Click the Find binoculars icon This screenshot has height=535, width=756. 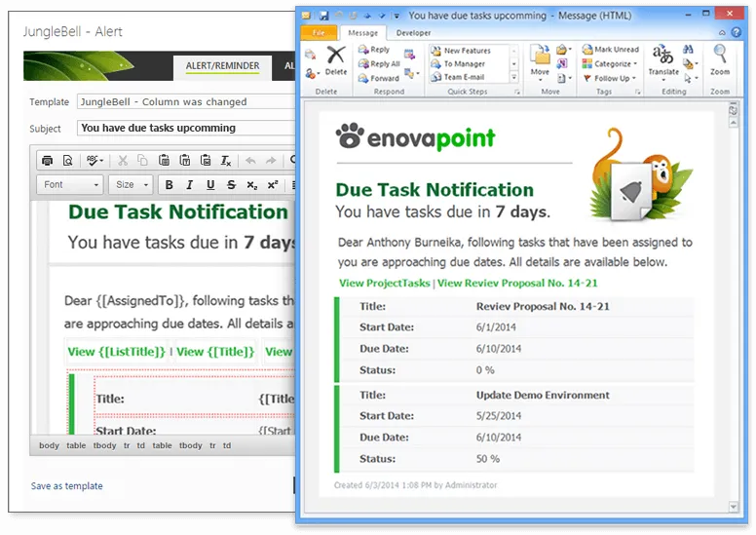coord(688,49)
